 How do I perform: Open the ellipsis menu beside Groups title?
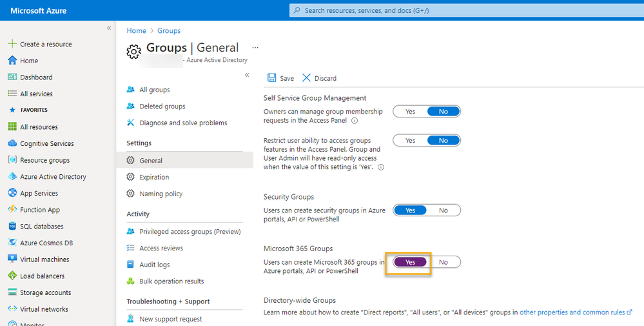tap(255, 48)
